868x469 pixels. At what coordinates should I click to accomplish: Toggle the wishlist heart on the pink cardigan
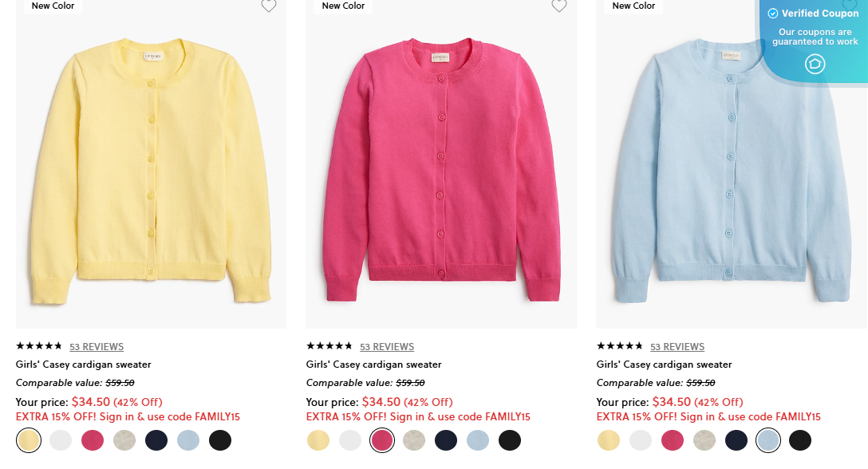pyautogui.click(x=559, y=6)
